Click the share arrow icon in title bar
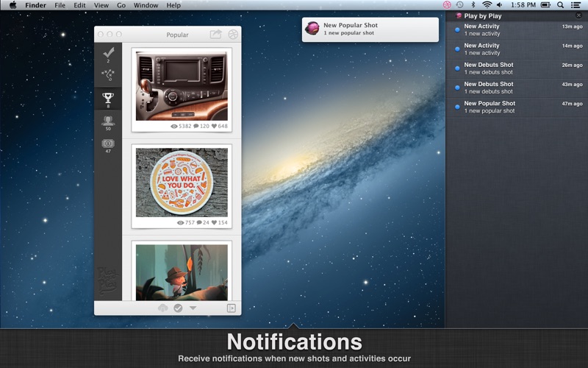Viewport: 588px width, 368px height. coord(215,34)
